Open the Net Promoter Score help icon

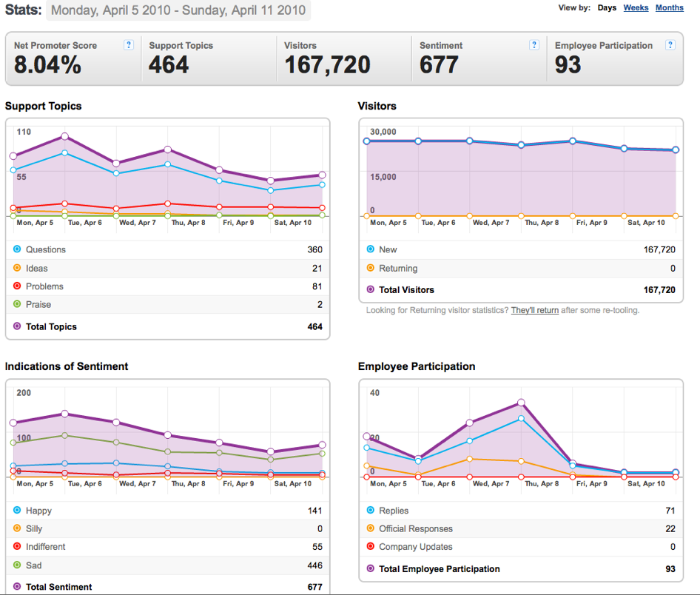(129, 45)
